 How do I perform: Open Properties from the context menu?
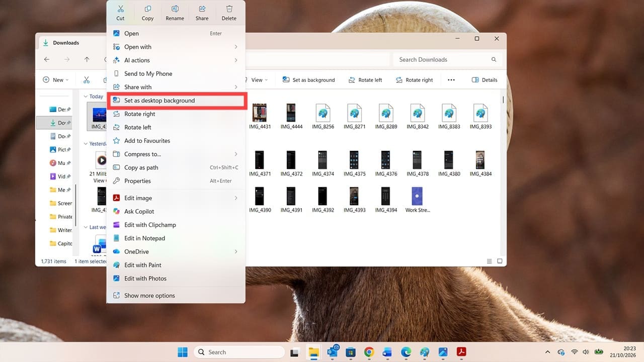click(x=176, y=181)
